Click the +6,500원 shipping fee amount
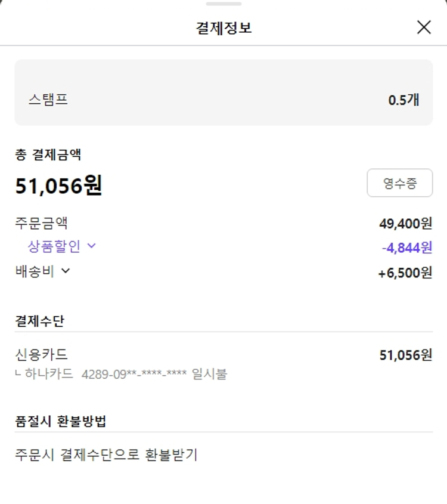 point(405,273)
